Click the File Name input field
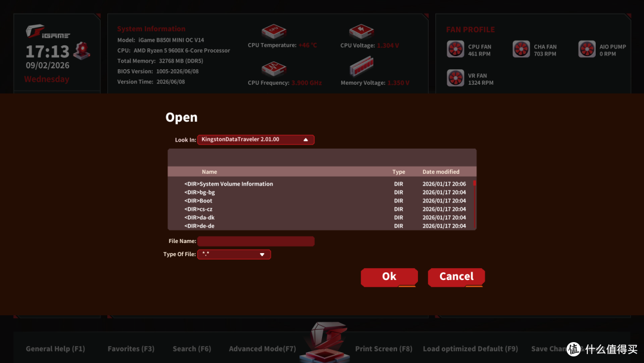This screenshot has height=363, width=644. coord(256,241)
